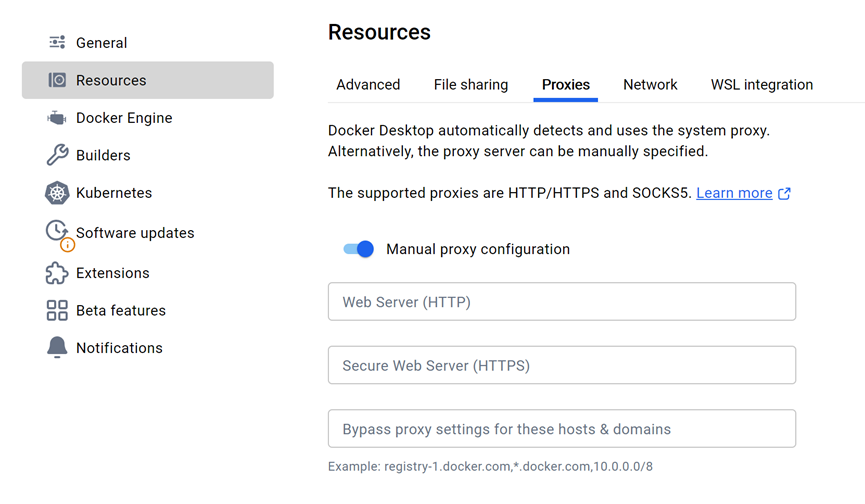
Task: Click the Builders wrench icon
Action: 57,155
